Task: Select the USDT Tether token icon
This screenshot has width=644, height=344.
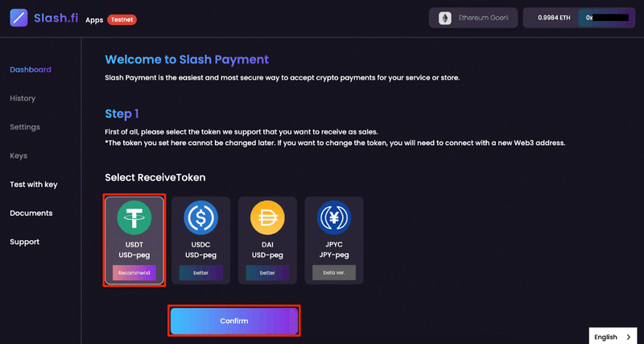Action: tap(134, 218)
